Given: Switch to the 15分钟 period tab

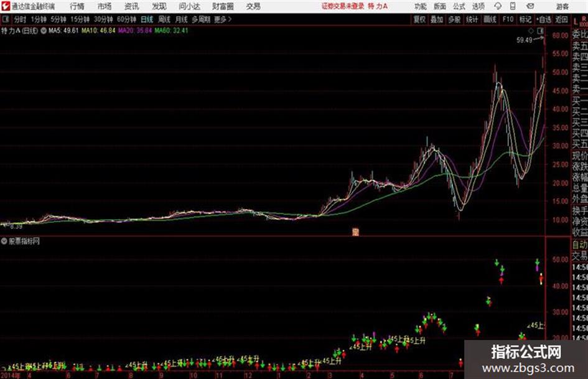Looking at the screenshot, I should tap(80, 19).
